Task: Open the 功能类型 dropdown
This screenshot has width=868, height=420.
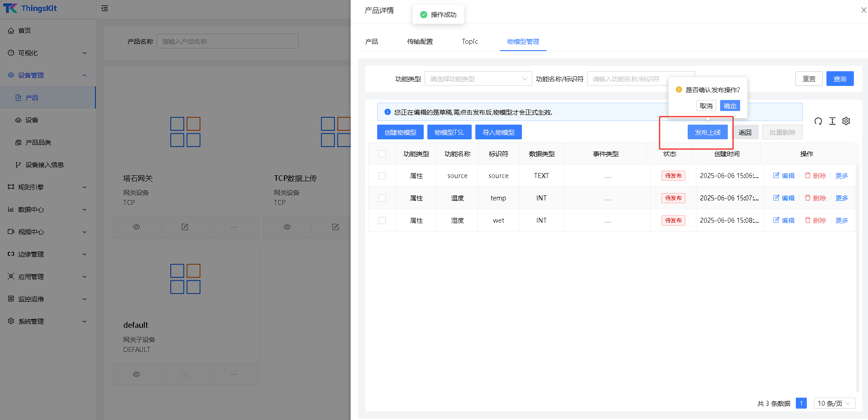Action: [478, 79]
